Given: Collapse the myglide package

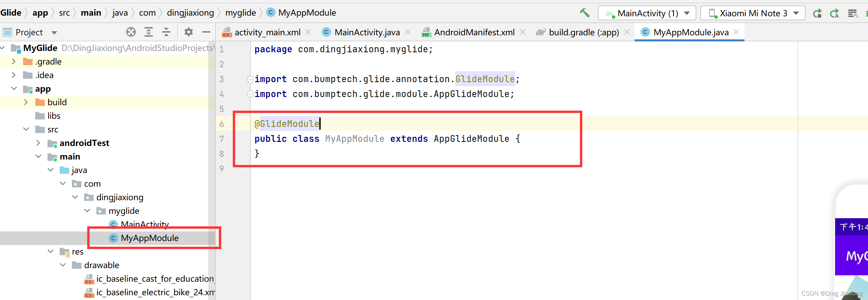Looking at the screenshot, I should (87, 211).
